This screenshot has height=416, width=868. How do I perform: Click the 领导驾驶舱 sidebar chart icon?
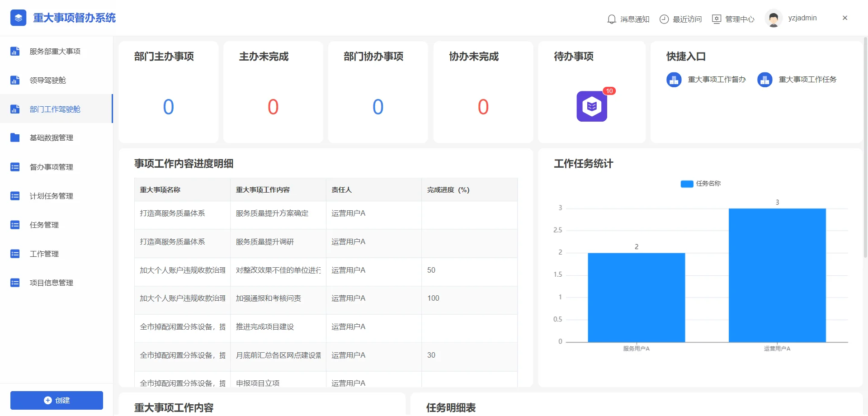15,80
